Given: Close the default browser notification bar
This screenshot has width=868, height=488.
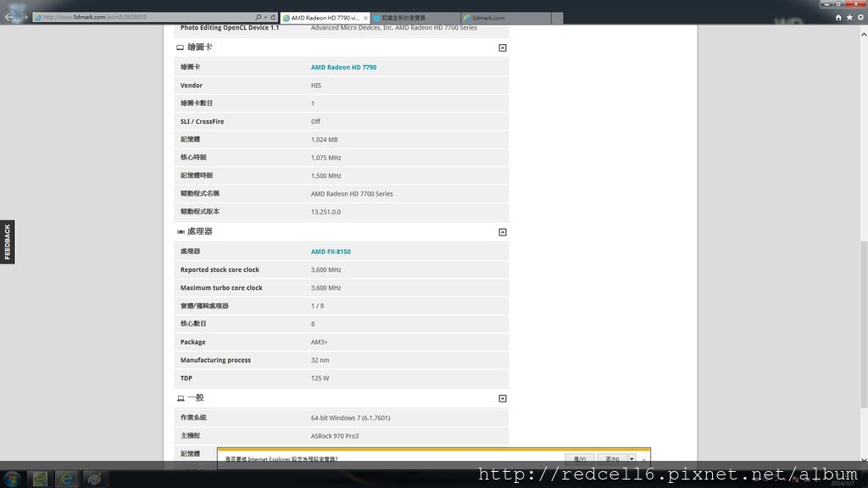Looking at the screenshot, I should (644, 459).
